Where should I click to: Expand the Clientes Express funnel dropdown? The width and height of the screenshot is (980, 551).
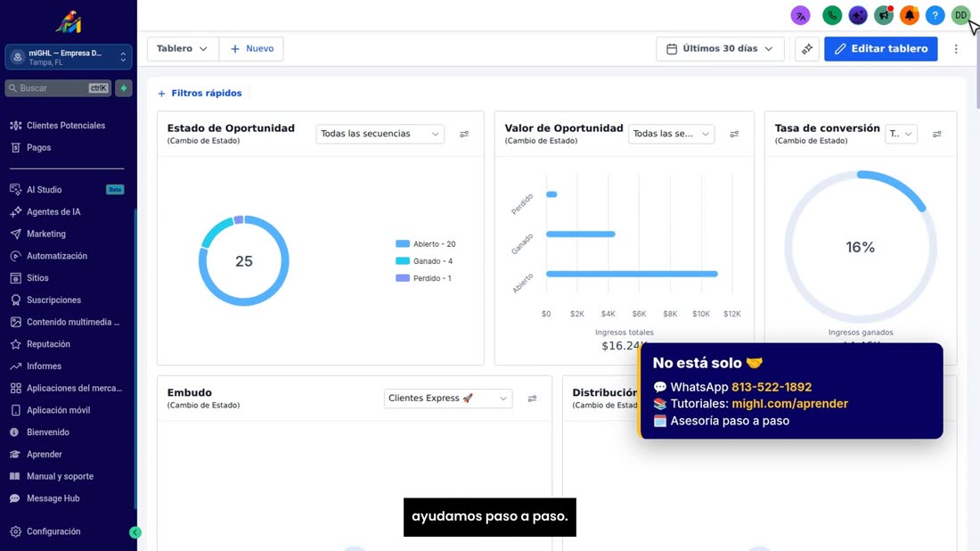pyautogui.click(x=447, y=399)
